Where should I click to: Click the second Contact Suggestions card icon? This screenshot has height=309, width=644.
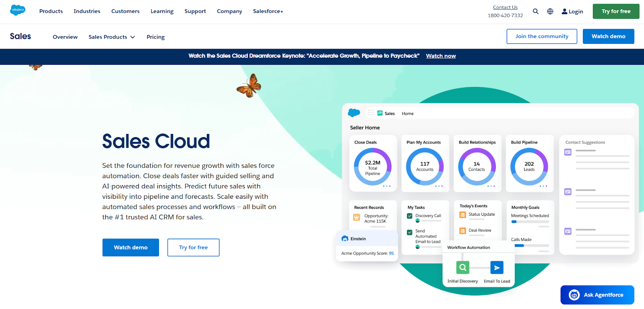pyautogui.click(x=568, y=192)
